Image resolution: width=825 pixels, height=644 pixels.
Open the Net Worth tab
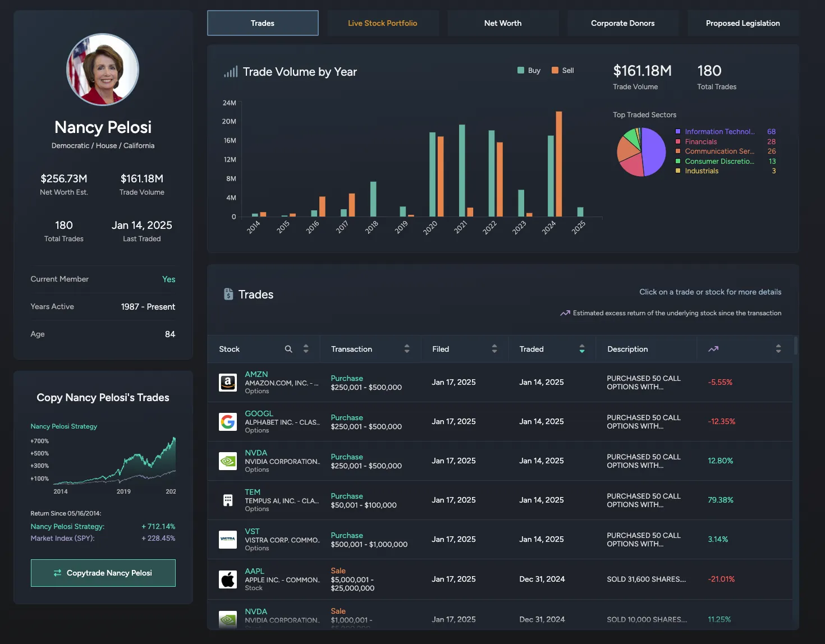(503, 23)
